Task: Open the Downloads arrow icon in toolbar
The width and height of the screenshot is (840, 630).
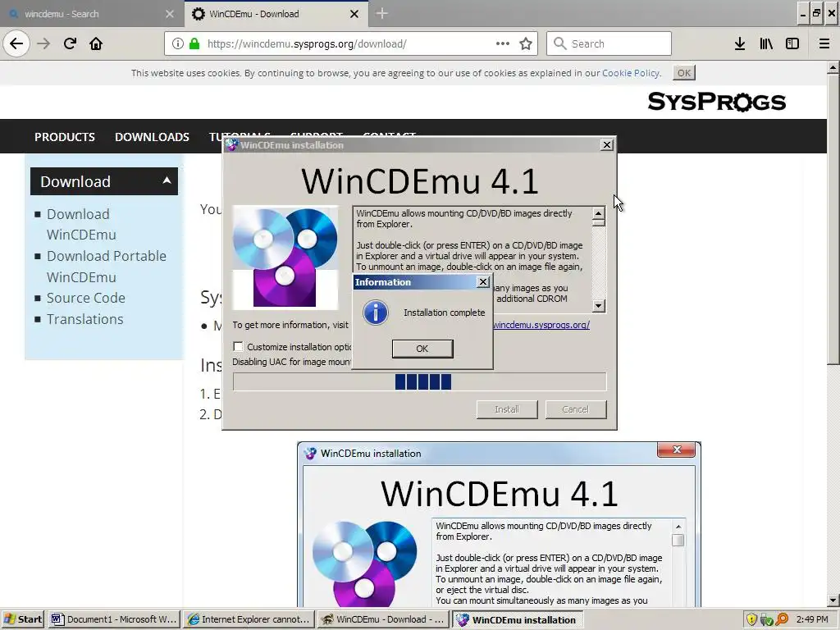Action: tap(740, 43)
